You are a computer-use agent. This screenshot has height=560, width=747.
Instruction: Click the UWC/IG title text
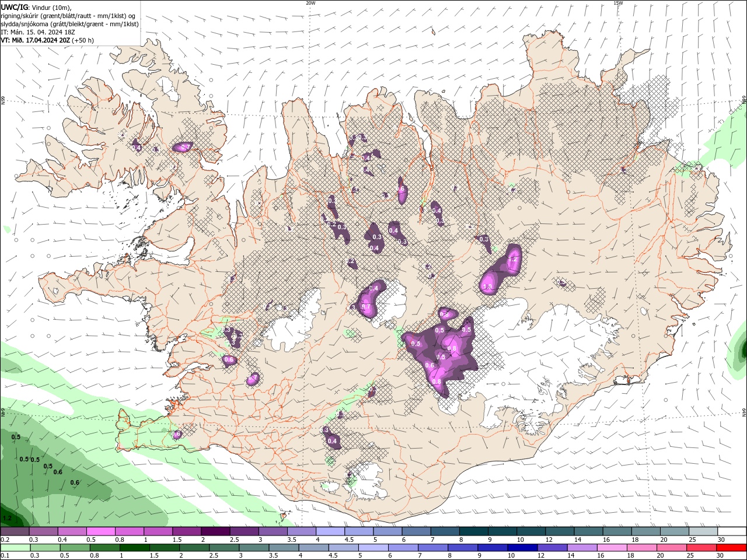click(14, 7)
